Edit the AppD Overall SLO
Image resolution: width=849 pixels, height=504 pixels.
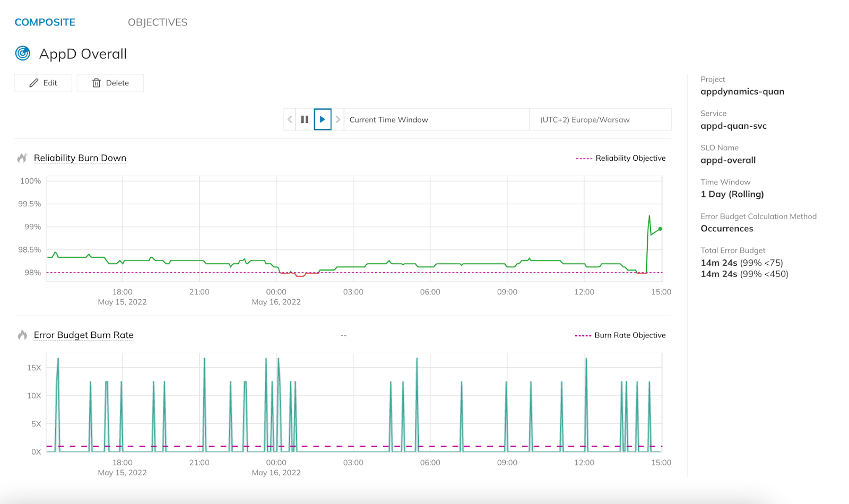pos(43,83)
